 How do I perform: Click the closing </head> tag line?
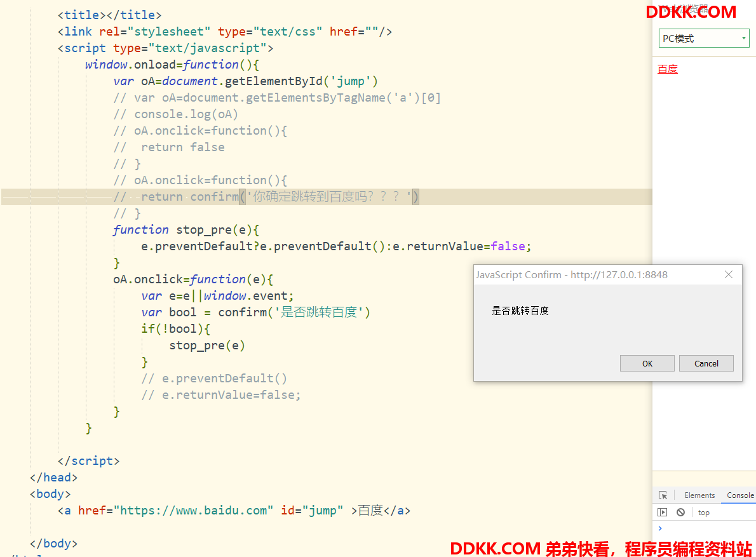[53, 478]
